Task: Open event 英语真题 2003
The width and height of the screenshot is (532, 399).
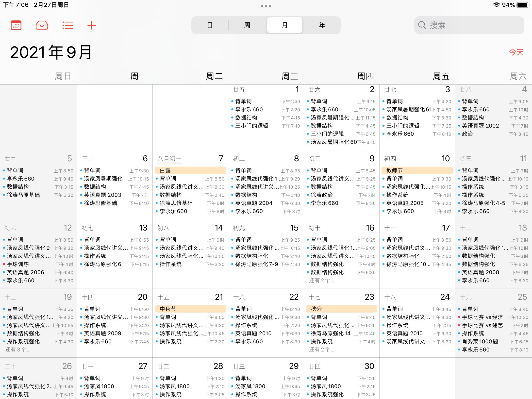Action: coord(115,195)
